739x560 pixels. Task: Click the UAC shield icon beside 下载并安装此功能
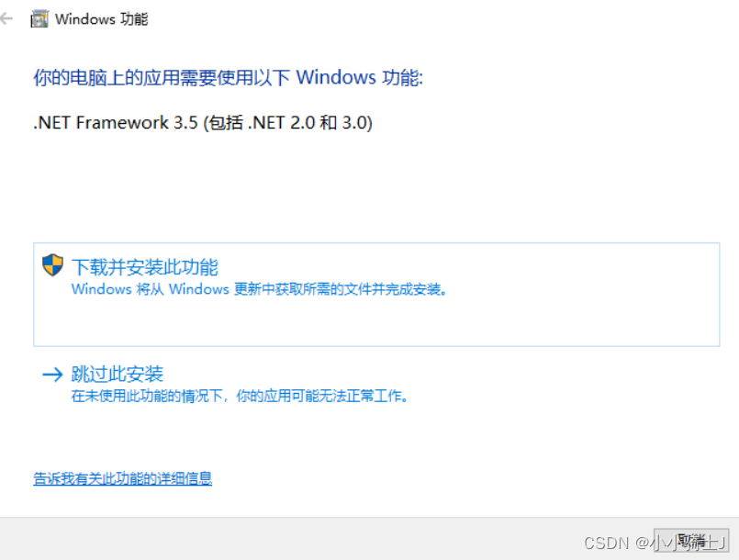coord(52,265)
